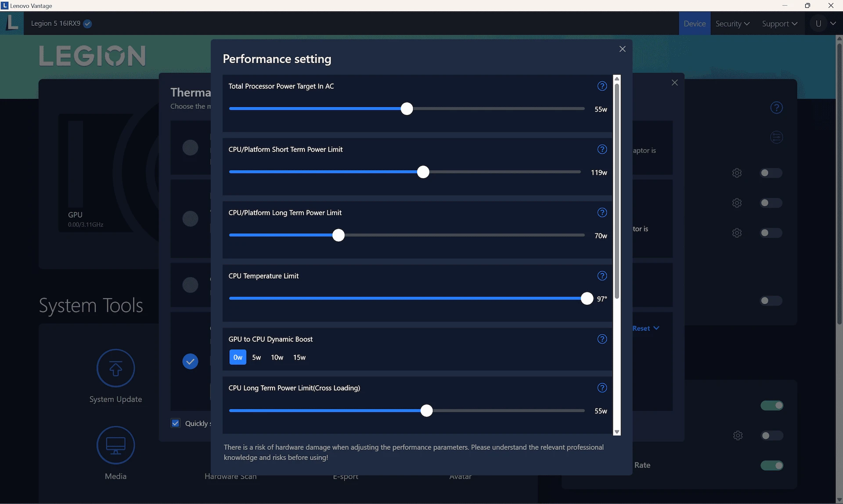Screen dimensions: 843x504
Task: Expand the Security menu
Action: tap(732, 24)
